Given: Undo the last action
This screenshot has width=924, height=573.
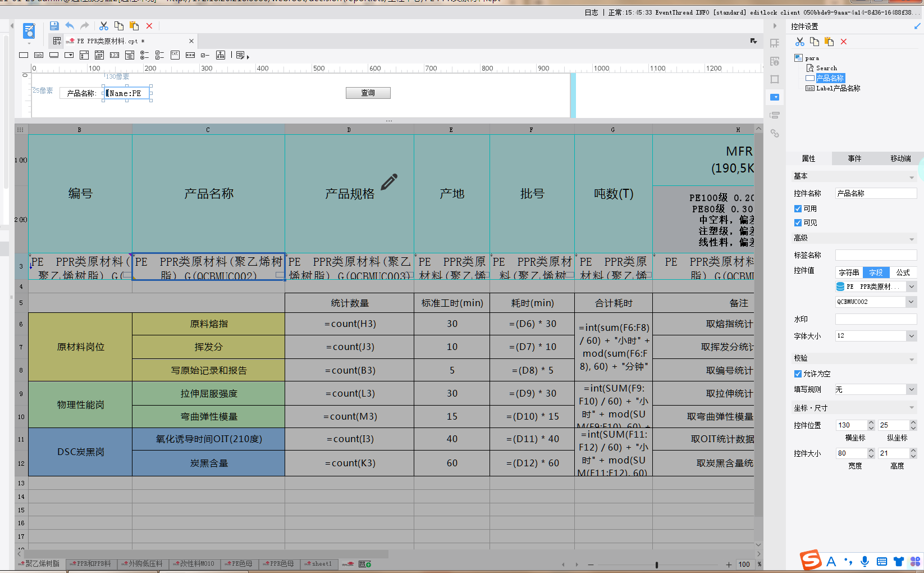Looking at the screenshot, I should [70, 26].
